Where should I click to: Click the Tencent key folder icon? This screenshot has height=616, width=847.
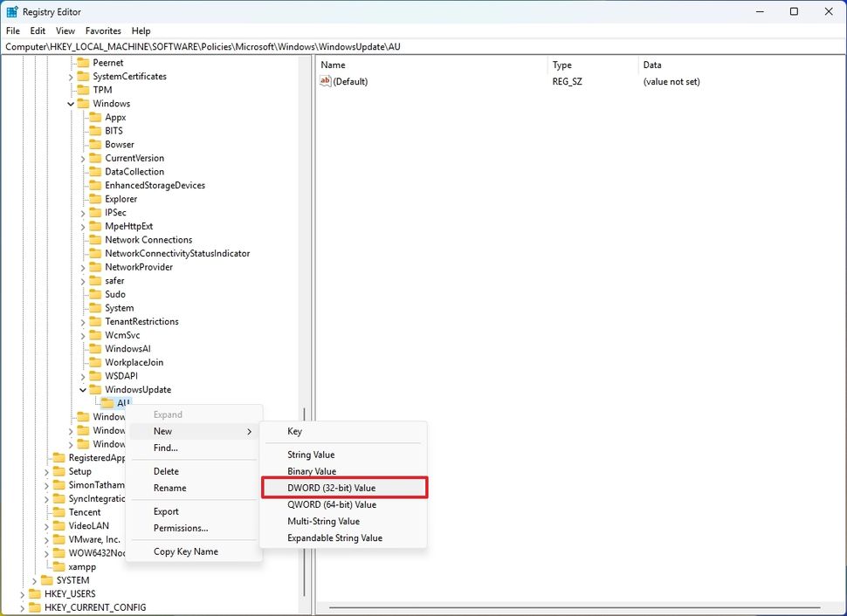click(59, 511)
